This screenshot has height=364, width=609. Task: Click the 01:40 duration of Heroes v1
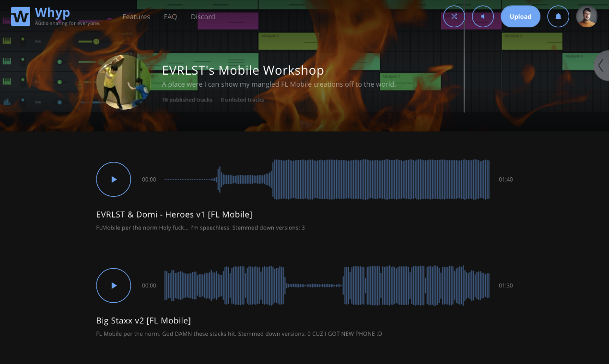click(505, 180)
